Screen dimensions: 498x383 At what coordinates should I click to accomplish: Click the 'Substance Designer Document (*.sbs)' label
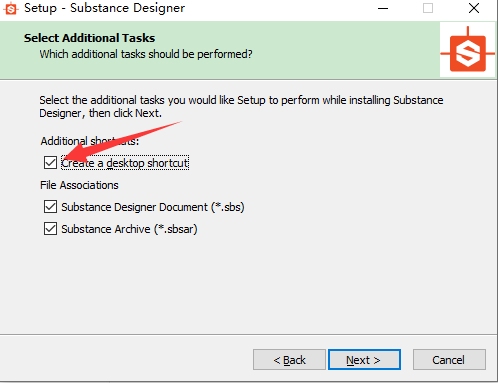pyautogui.click(x=153, y=207)
